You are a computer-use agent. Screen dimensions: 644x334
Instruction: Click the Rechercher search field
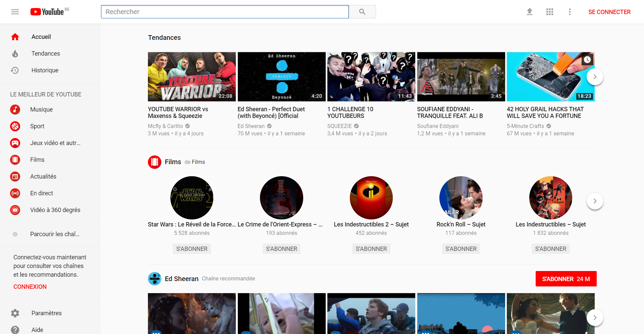(225, 12)
